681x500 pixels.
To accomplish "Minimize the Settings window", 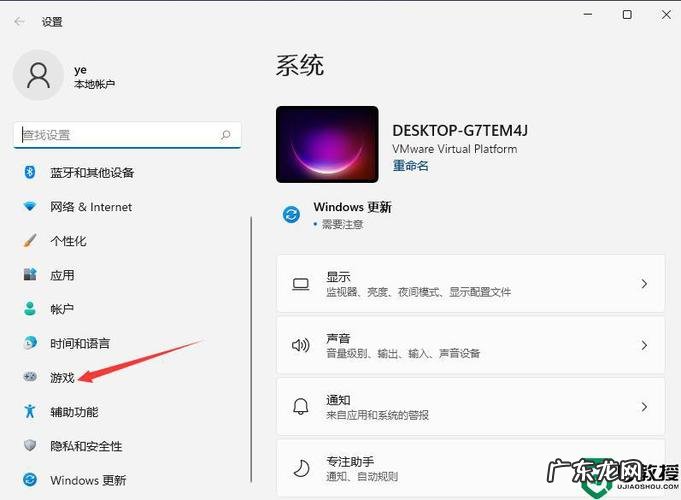I will pyautogui.click(x=588, y=14).
